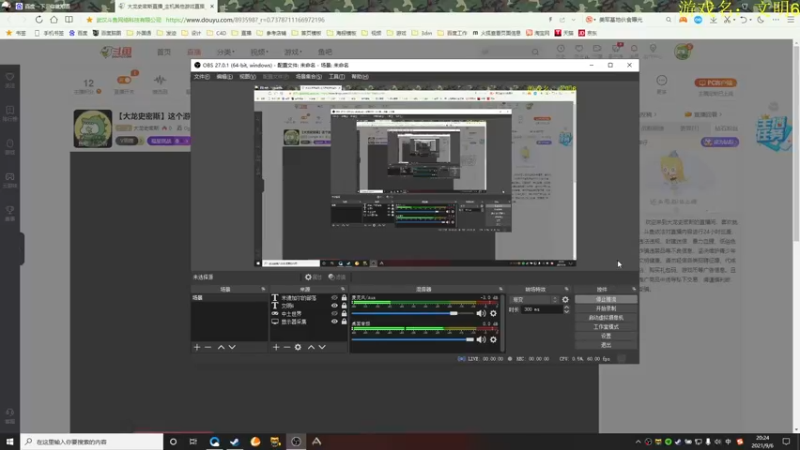Click the search magnifier on Douyu header
The height and width of the screenshot is (450, 800).
click(x=535, y=52)
